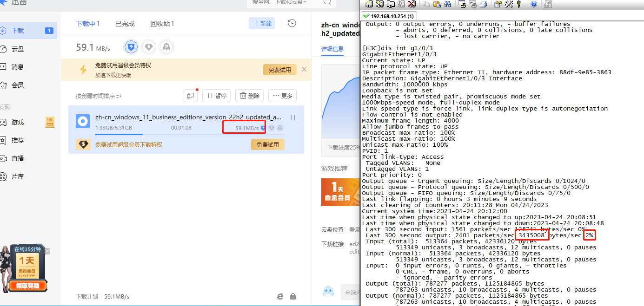Viewport: 644px width, 306px height.
Task: Click the printer toolbar icon in terminal
Action: [484, 4]
